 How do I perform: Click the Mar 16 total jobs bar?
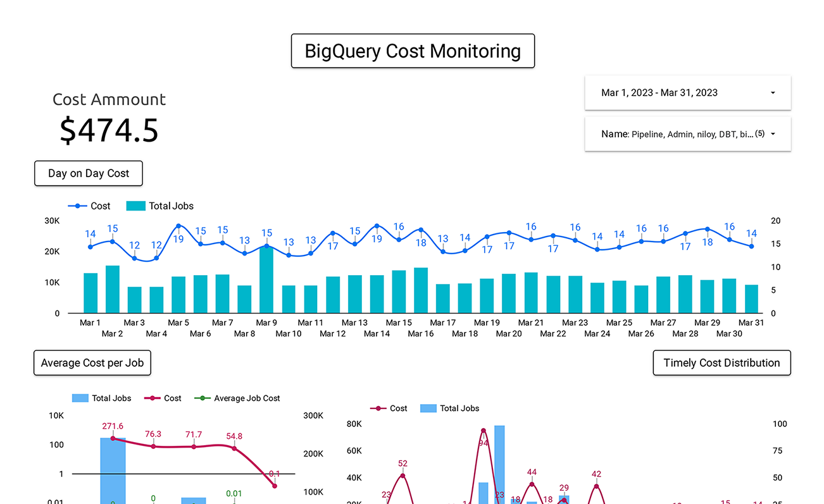[421, 290]
